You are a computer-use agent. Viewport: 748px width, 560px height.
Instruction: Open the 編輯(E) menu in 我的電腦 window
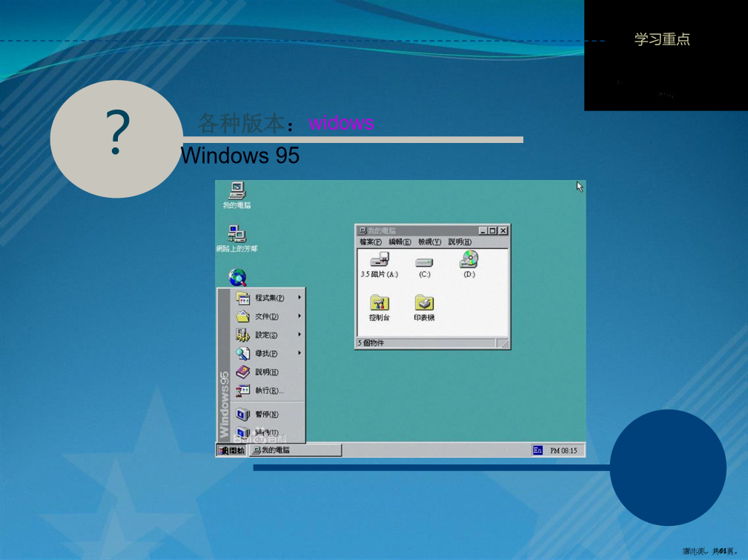[x=400, y=242]
